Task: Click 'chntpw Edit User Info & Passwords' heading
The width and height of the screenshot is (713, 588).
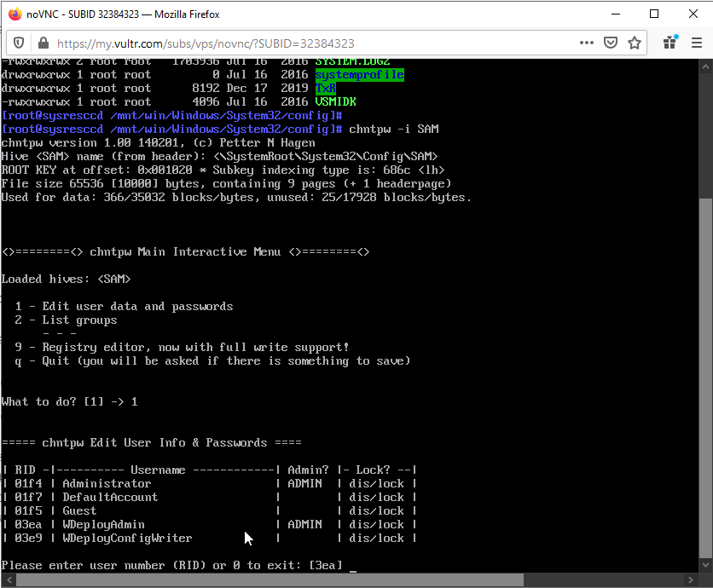Action: pyautogui.click(x=154, y=442)
